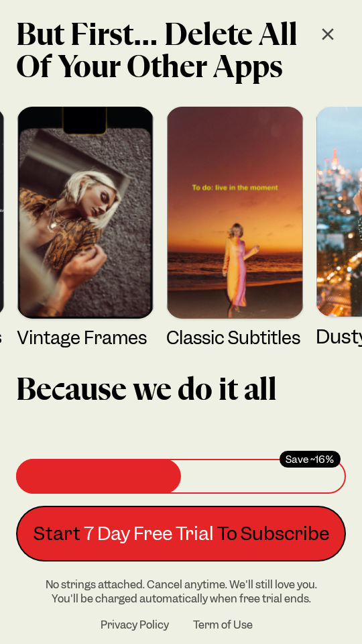Tap the partially visible Dusty city-lights preview
This screenshot has width=362, height=644.
point(339,211)
